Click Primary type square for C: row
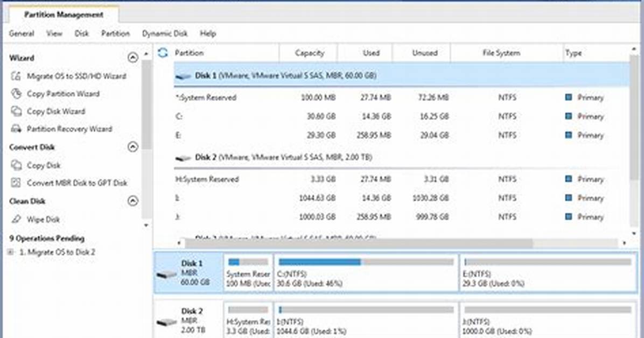Image resolution: width=644 pixels, height=338 pixels. pos(569,116)
